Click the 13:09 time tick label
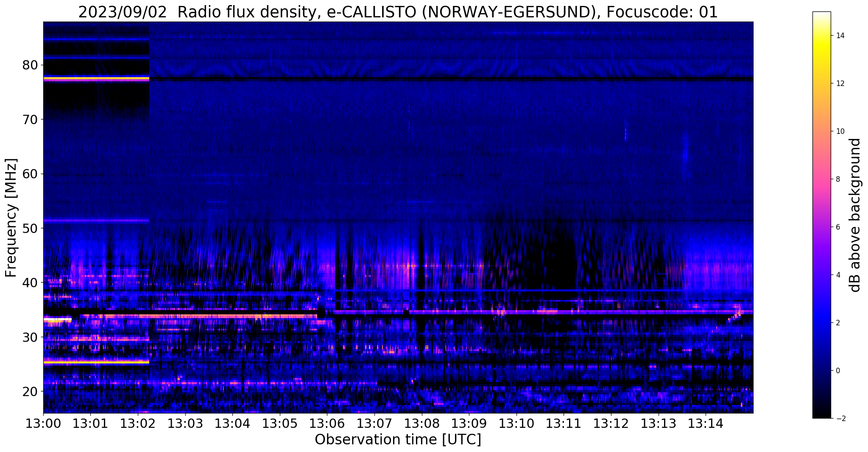 [469, 424]
